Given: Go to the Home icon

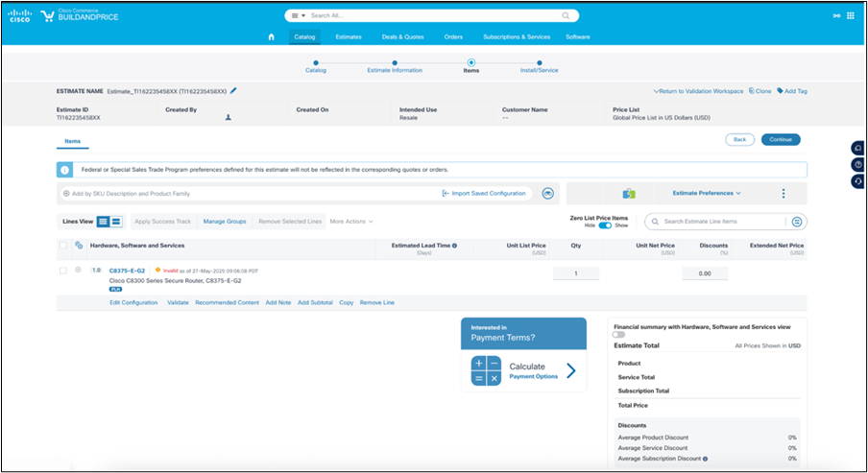Looking at the screenshot, I should (x=271, y=37).
